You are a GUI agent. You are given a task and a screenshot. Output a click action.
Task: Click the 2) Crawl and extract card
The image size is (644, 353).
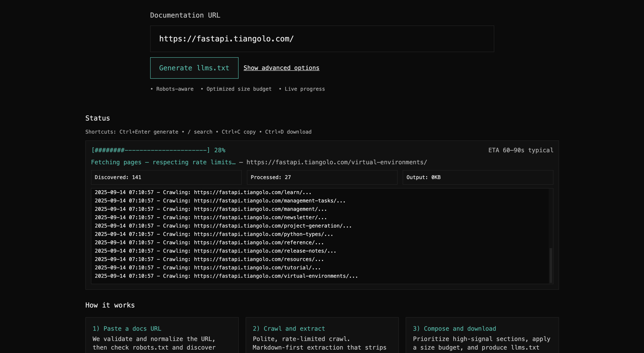click(322, 335)
